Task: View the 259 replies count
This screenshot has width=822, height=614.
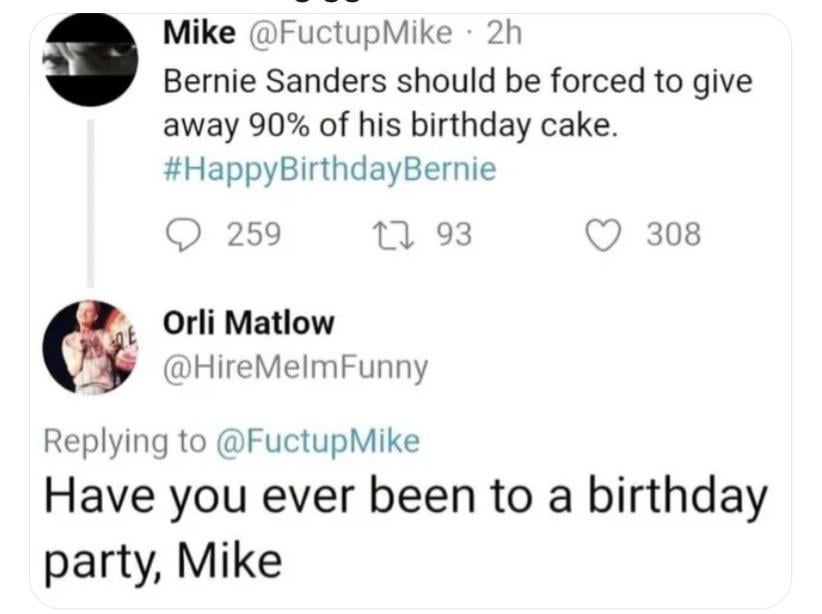Action: coord(254,234)
